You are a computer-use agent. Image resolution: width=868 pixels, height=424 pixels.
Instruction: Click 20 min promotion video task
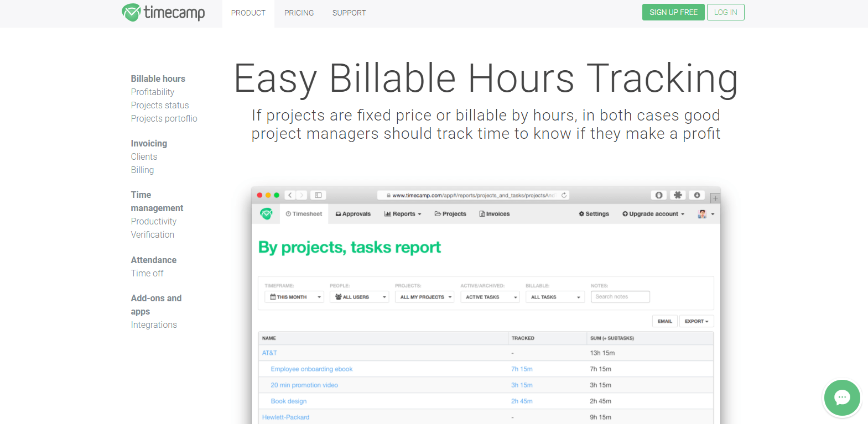[304, 385]
